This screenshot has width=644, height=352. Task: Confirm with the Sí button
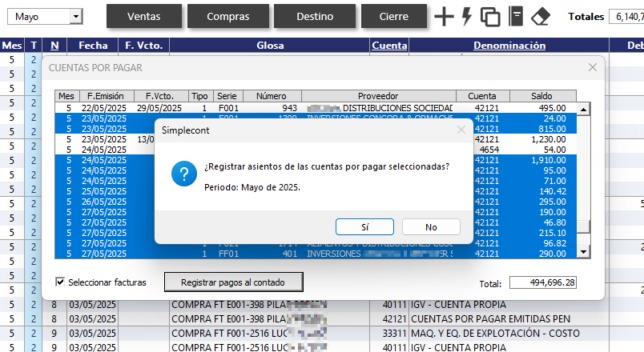coord(364,227)
